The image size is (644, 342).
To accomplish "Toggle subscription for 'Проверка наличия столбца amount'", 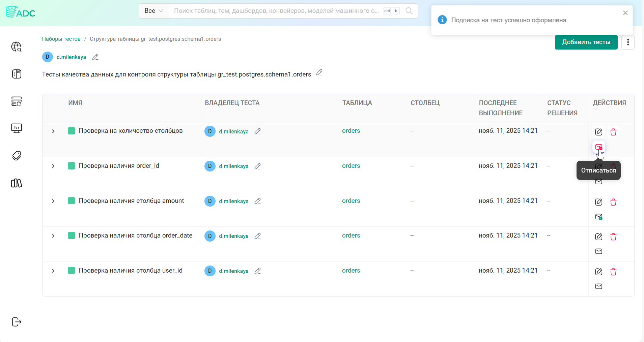I will tap(599, 217).
